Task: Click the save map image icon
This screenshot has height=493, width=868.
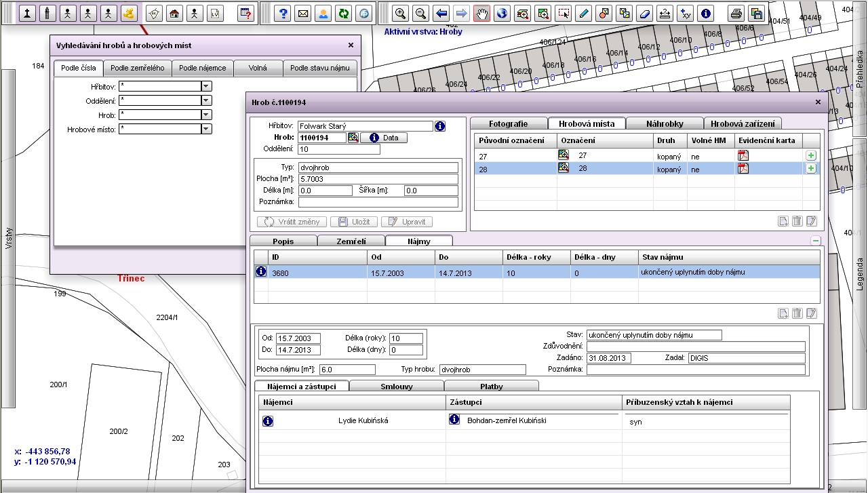Action: coord(757,14)
